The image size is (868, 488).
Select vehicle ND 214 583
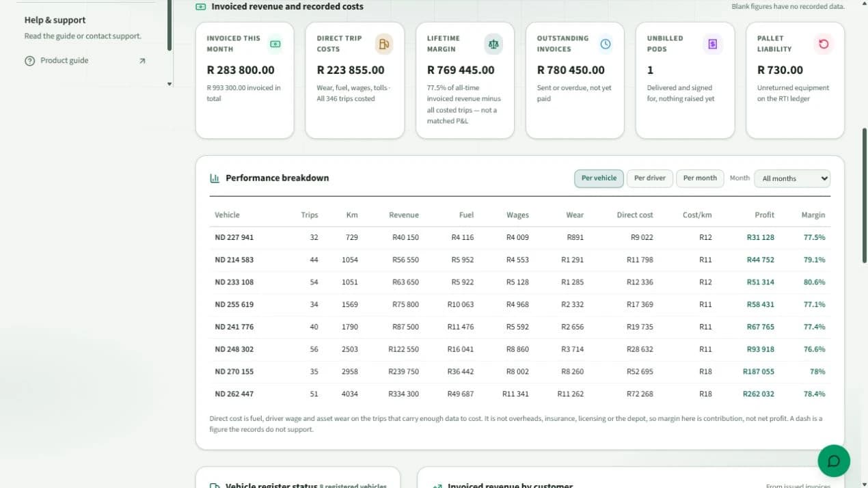coord(234,260)
